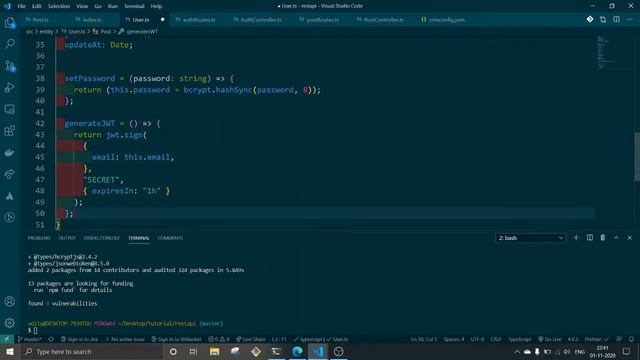Image resolution: width=640 pixels, height=360 pixels.
Task: Open the Docker view in activity bar
Action: coord(9,153)
